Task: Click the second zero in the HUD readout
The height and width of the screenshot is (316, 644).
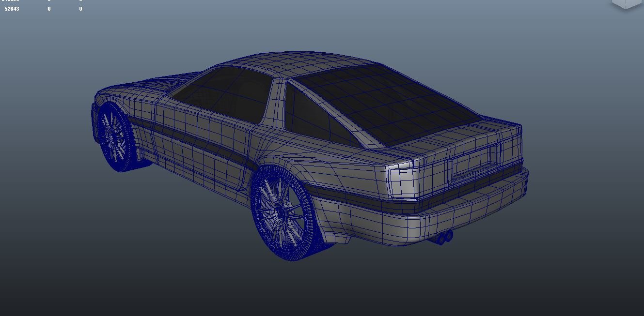Action: coord(80,9)
